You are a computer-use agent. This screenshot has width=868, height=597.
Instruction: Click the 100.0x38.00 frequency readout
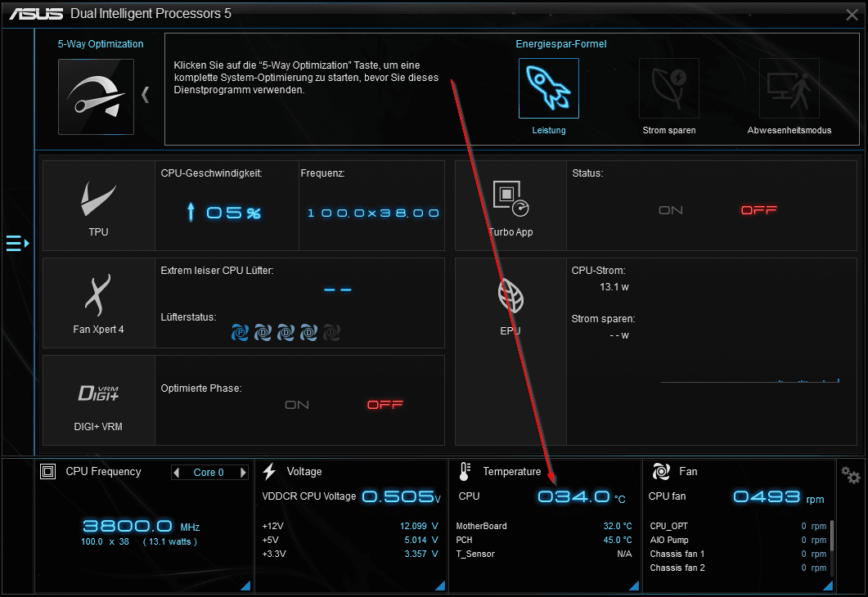click(372, 213)
